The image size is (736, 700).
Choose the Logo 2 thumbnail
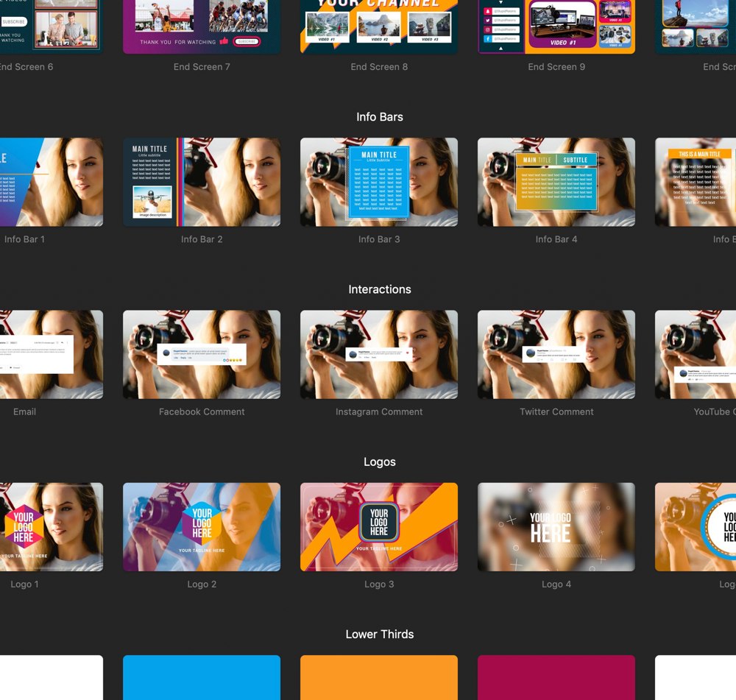(202, 527)
